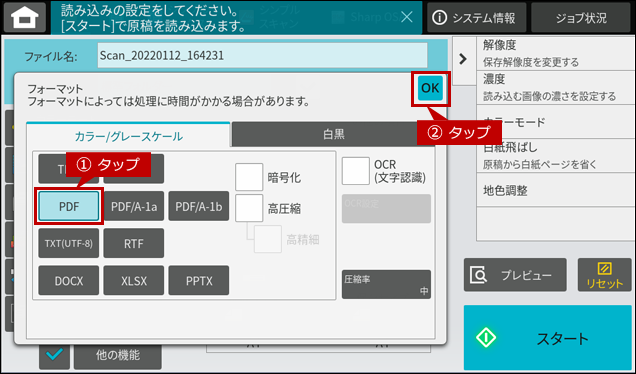Open システム情報 system information
This screenshot has width=636, height=374.
click(x=476, y=17)
